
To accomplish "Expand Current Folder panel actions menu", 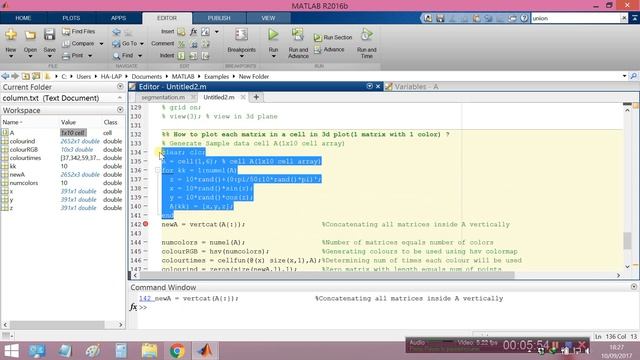I will click(x=120, y=87).
